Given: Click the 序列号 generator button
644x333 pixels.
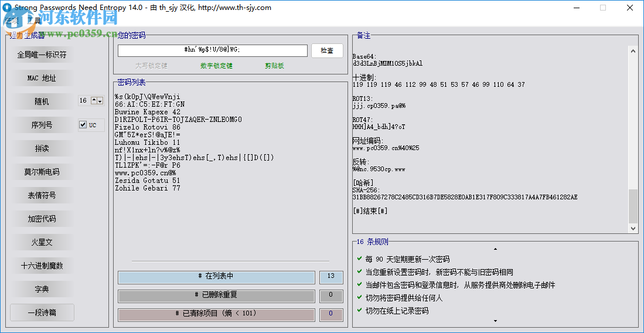Looking at the screenshot, I should click(42, 125).
